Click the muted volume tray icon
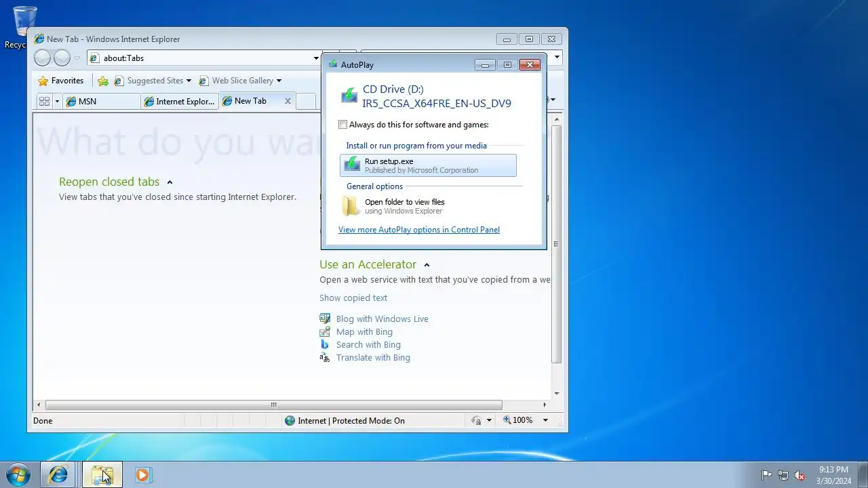868x488 pixels. (800, 475)
